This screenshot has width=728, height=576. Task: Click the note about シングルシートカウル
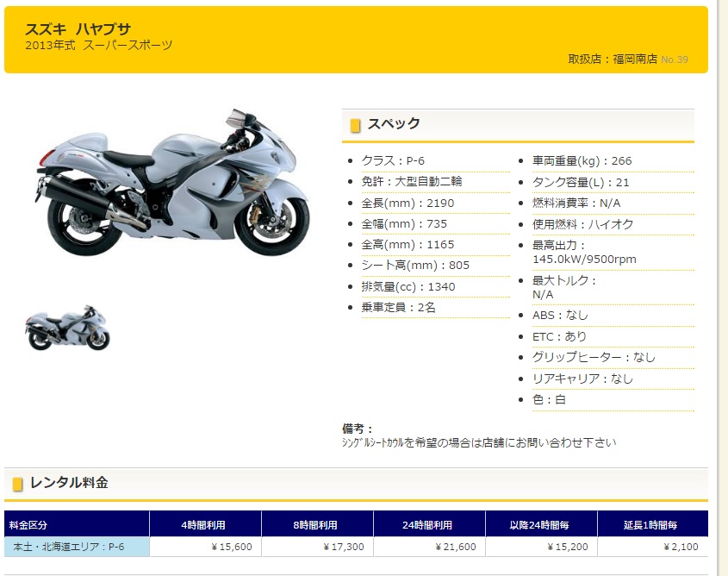479,442
